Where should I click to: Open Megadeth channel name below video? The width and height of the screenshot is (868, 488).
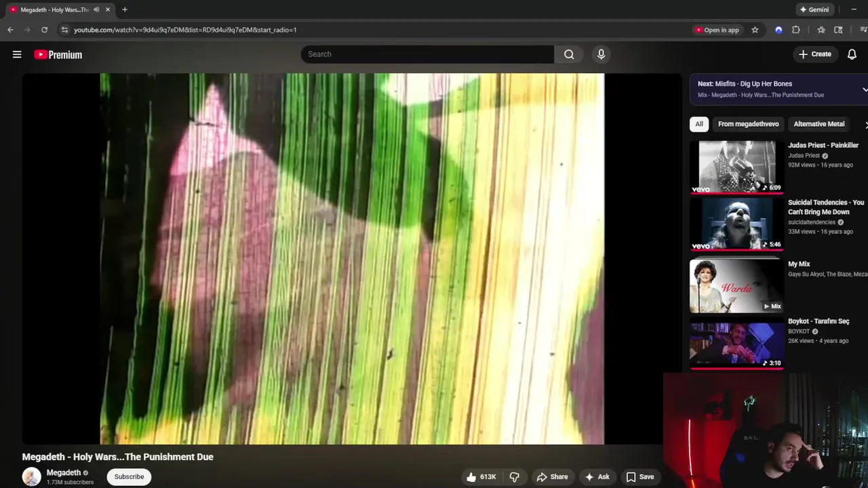(63, 472)
